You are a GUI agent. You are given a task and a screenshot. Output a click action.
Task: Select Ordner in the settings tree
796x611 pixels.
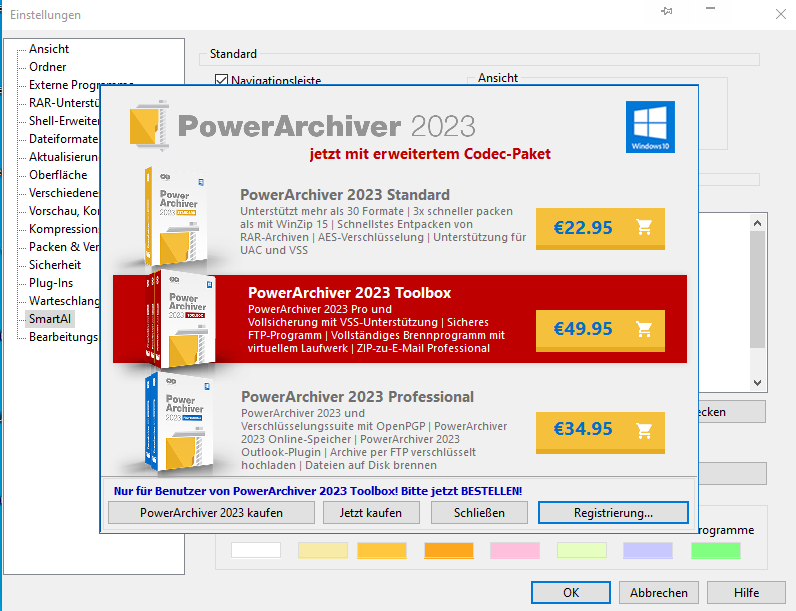[x=47, y=66]
